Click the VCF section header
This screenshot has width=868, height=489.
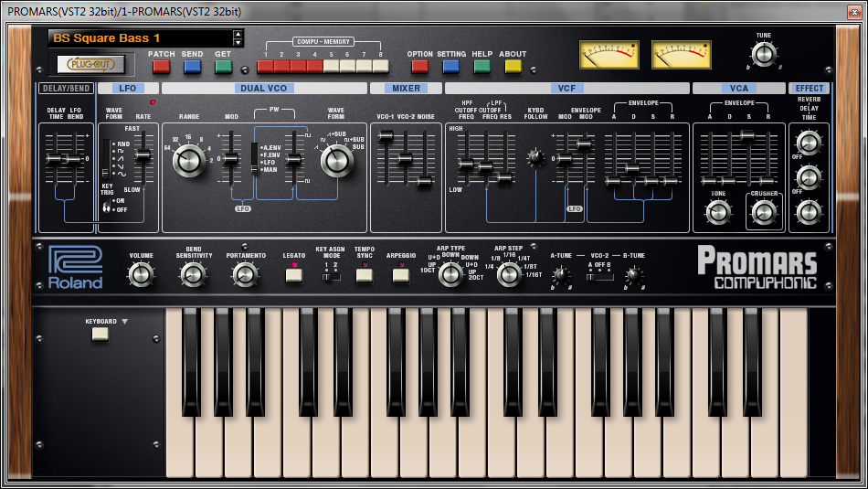point(566,88)
